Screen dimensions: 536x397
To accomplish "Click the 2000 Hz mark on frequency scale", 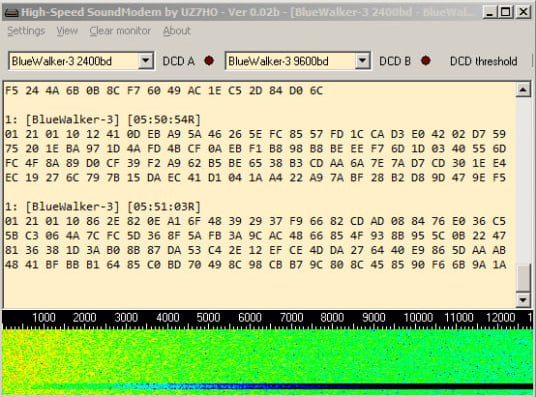I will click(x=84, y=318).
